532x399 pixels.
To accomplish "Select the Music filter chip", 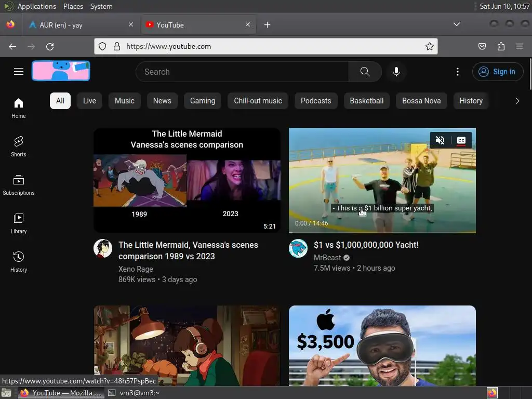I will pos(125,101).
